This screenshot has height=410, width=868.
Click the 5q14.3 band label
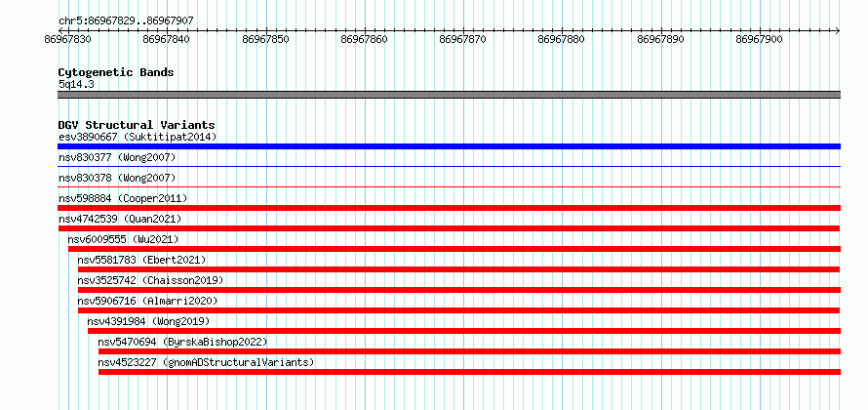76,85
